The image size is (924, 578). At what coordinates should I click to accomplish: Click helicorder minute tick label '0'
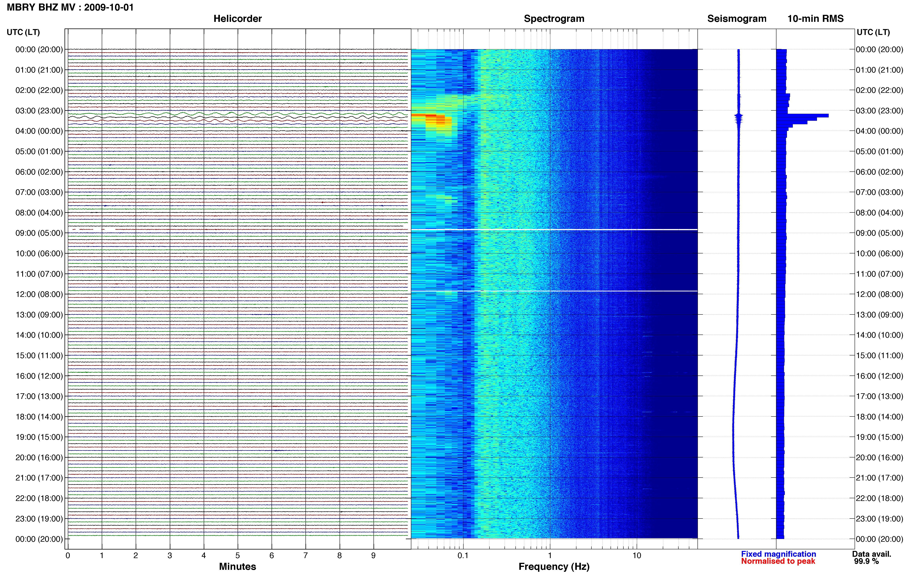point(68,555)
